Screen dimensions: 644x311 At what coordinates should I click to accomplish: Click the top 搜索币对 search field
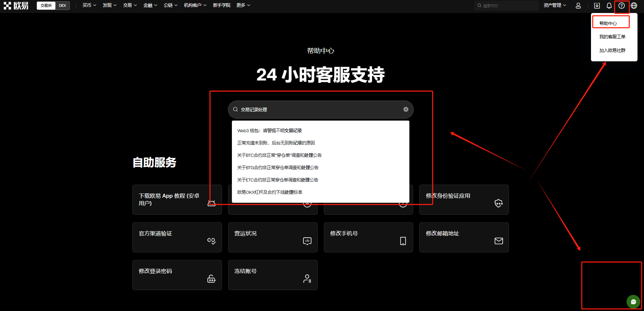[x=507, y=5]
